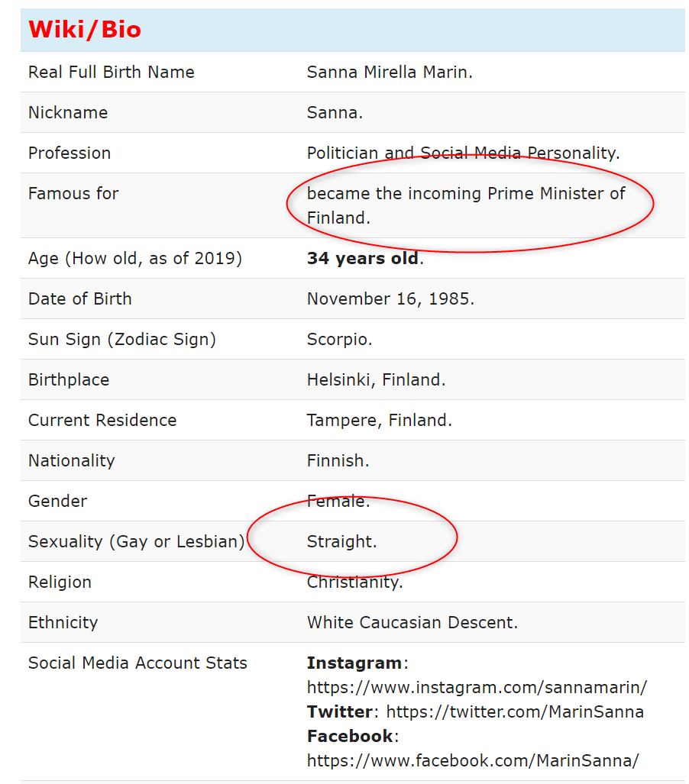The image size is (689, 784).
Task: Open the Instagram sannamarin URL
Action: click(x=477, y=687)
